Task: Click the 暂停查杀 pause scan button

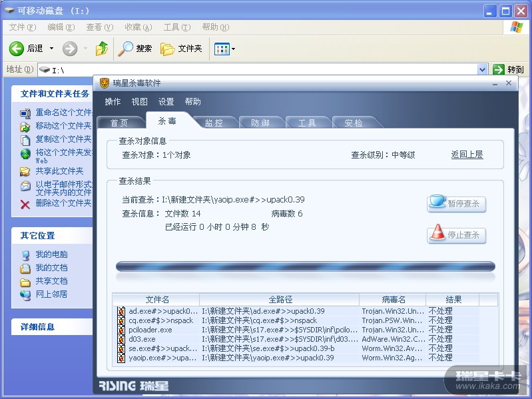Action: (457, 204)
